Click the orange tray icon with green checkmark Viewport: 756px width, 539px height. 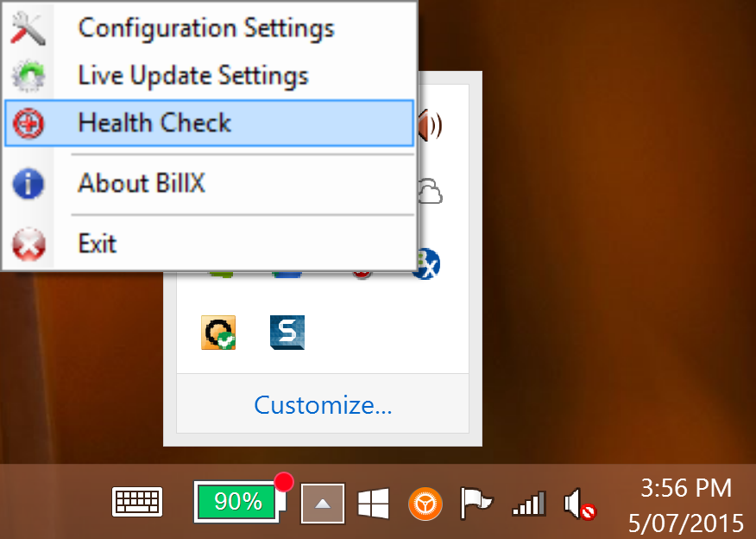tap(218, 333)
